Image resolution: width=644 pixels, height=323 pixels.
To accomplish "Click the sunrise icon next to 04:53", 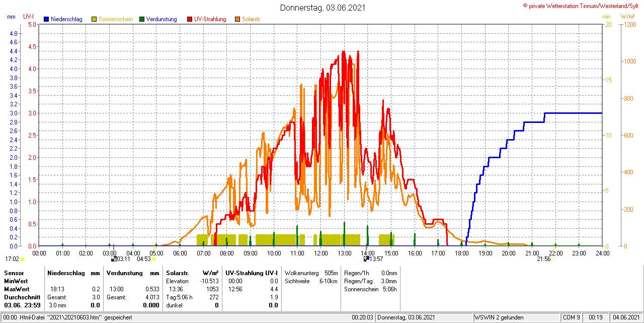I will pyautogui.click(x=154, y=259).
